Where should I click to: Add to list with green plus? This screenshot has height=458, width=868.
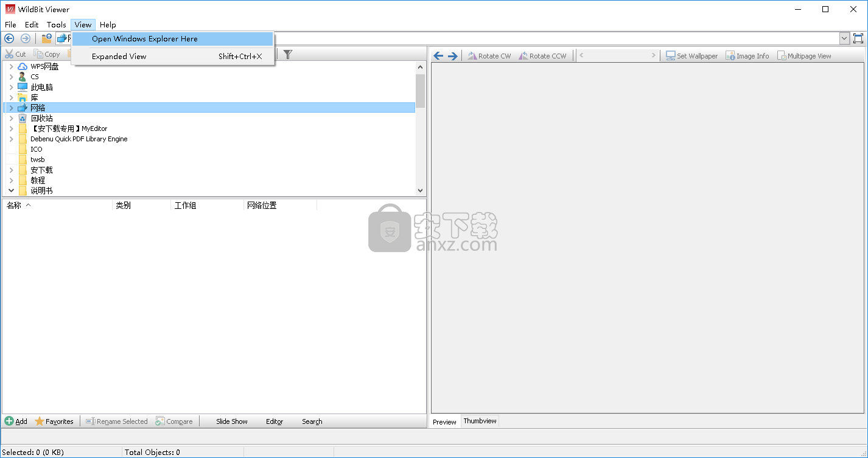tap(16, 421)
